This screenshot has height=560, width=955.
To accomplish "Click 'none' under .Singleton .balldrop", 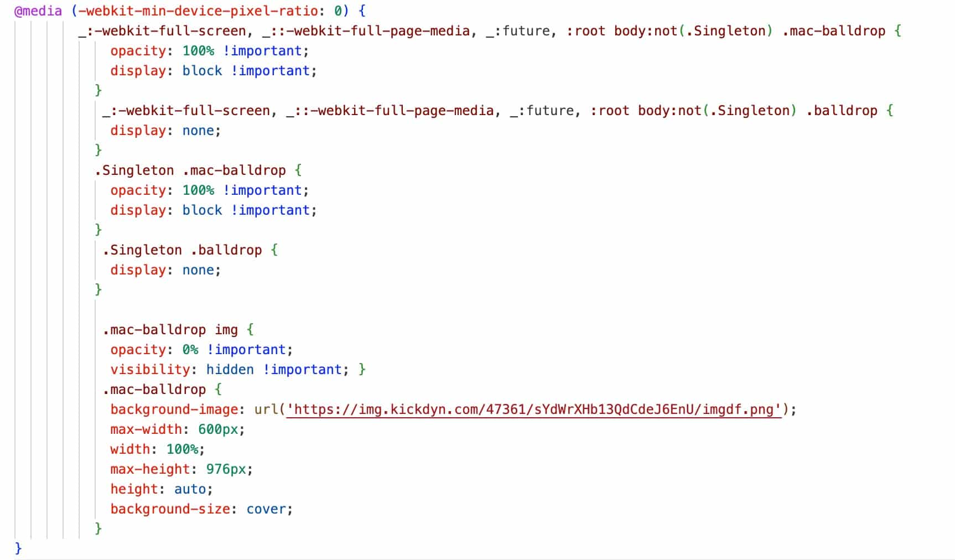I will [198, 270].
